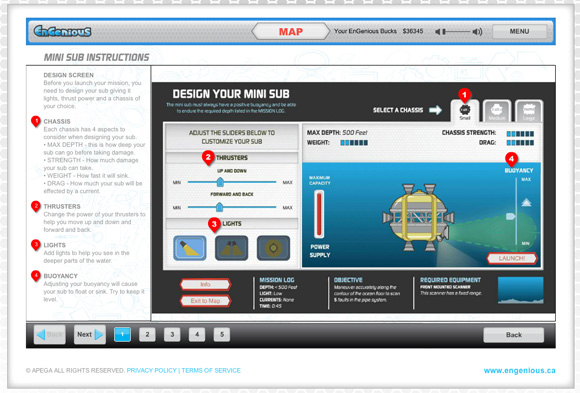The width and height of the screenshot is (580, 393).
Task: Select the Medium chassis tab icon
Action: (x=497, y=111)
